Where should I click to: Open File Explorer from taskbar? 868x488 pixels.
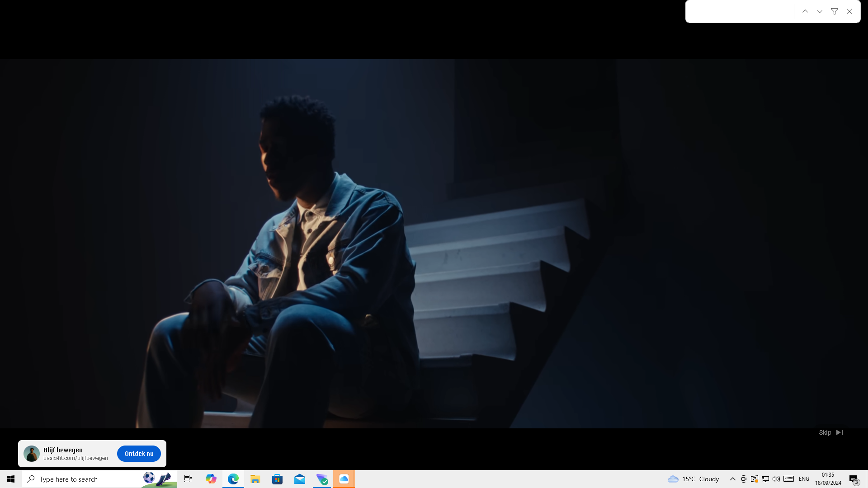255,479
